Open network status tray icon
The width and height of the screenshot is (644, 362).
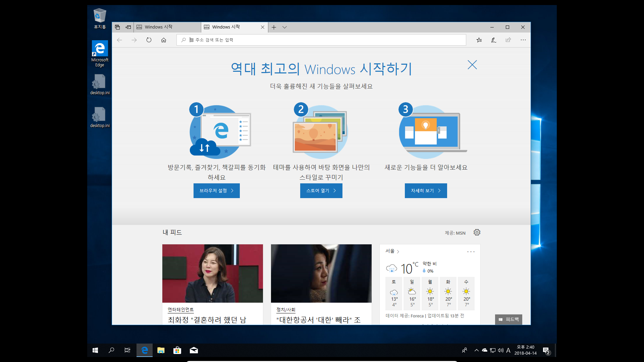pyautogui.click(x=493, y=350)
